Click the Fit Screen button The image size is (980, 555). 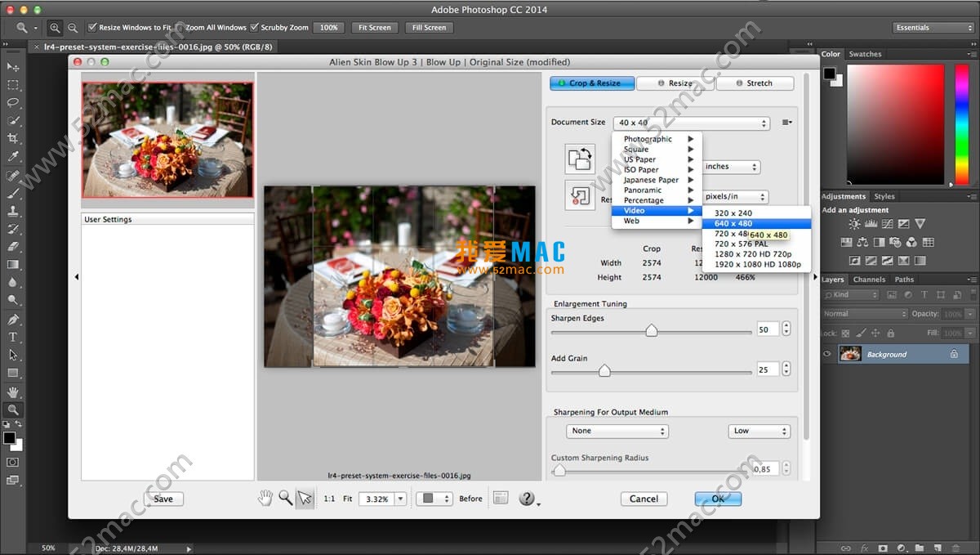coord(375,28)
